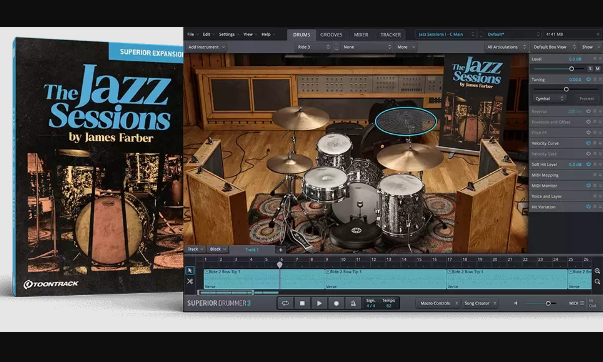Toggle loop playback in transport
The image size is (603, 362).
pyautogui.click(x=285, y=303)
